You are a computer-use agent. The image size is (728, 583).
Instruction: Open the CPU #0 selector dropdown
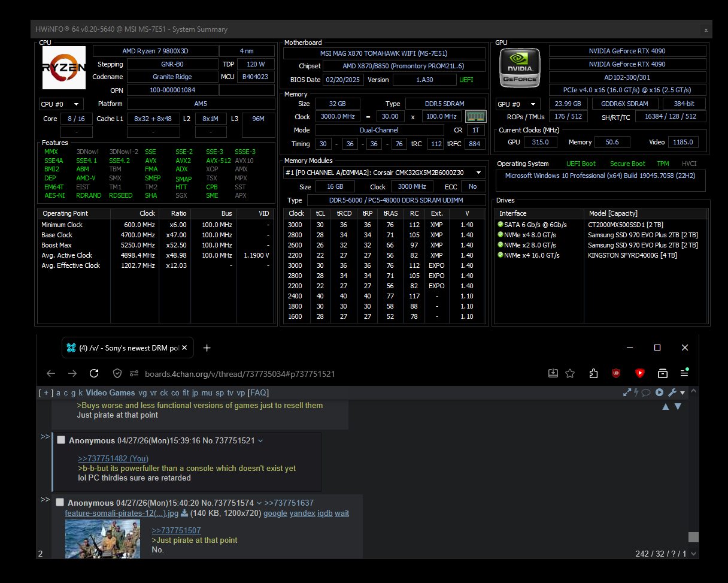click(x=61, y=104)
